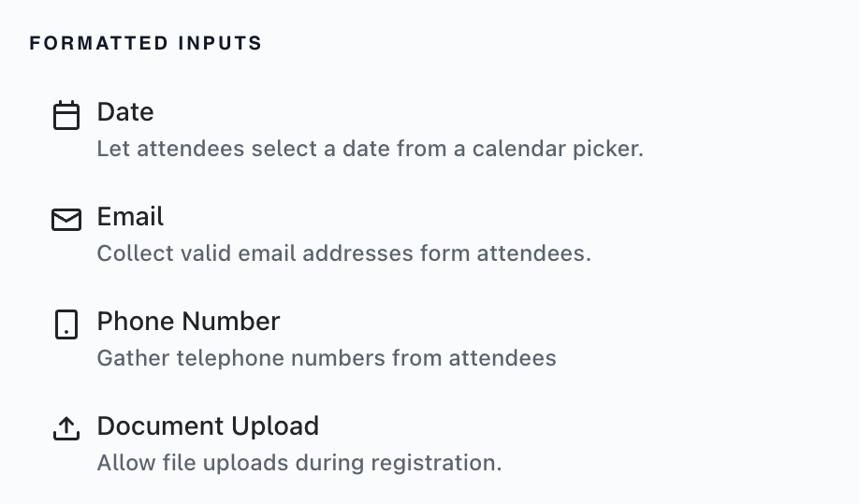Add an Email field via its title

coord(130,216)
